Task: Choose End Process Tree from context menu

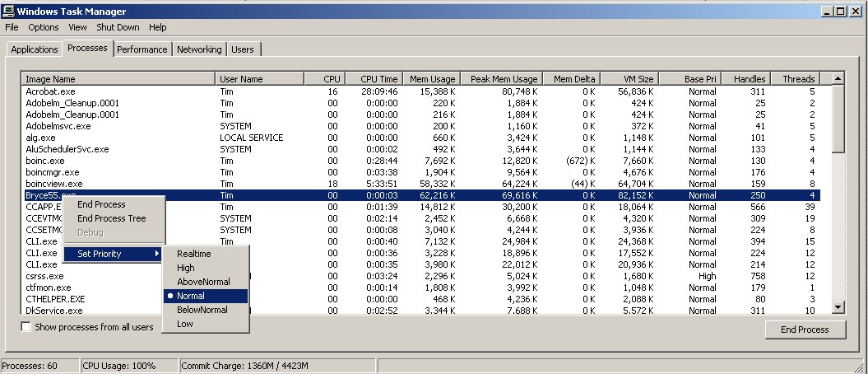Action: [x=111, y=218]
